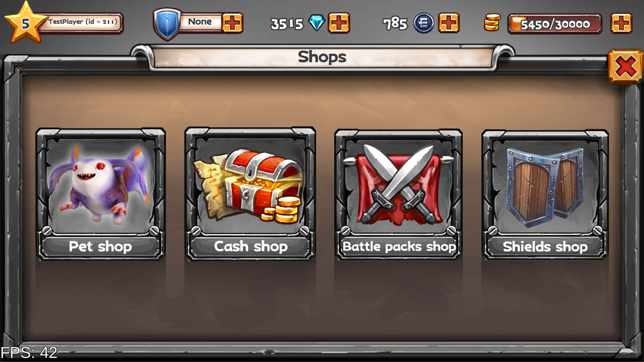Open the Cash shop

[x=251, y=246]
